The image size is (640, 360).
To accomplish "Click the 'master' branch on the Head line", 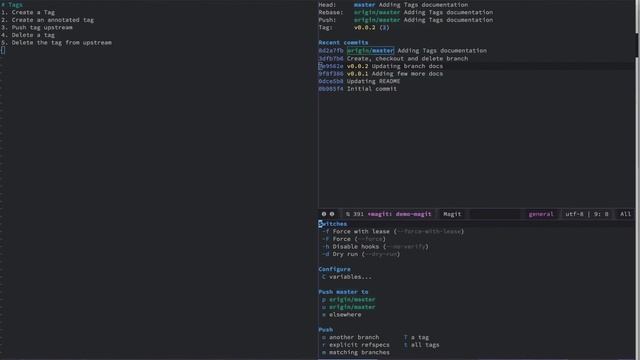I will coord(364,5).
